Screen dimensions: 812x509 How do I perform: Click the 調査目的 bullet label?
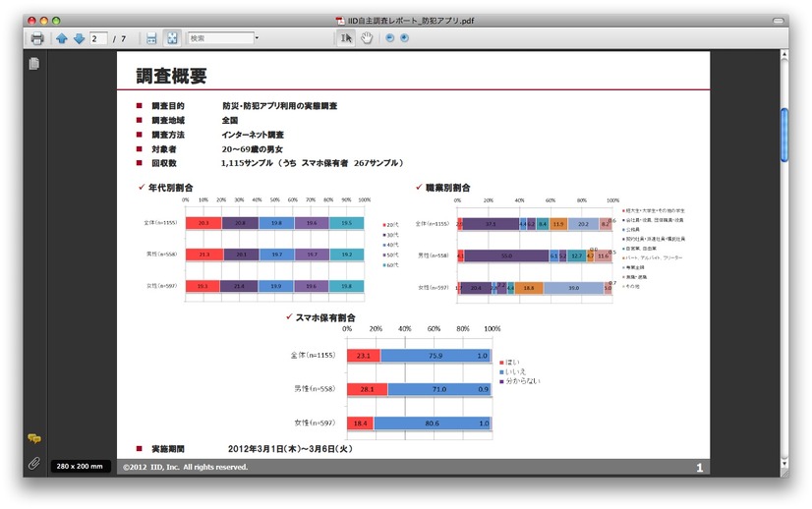coord(168,105)
